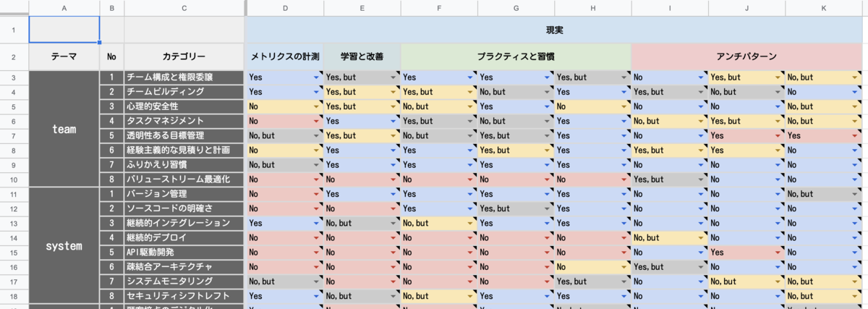Click the バージョン管理 category cell

[184, 194]
